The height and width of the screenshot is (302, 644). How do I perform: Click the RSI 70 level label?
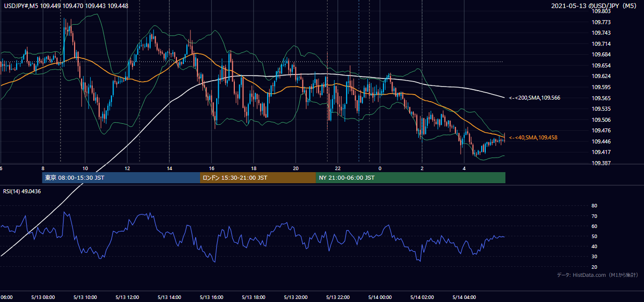pyautogui.click(x=594, y=216)
